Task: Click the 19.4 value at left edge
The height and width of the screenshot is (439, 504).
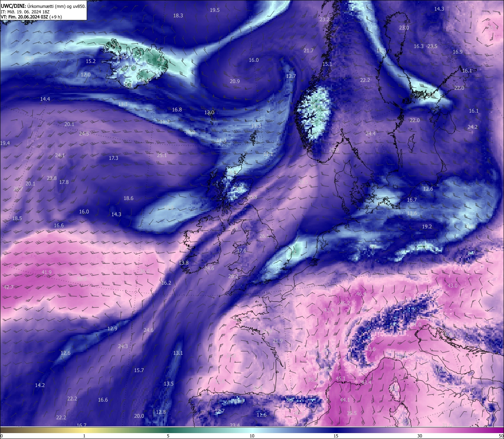Action: click(x=5, y=143)
